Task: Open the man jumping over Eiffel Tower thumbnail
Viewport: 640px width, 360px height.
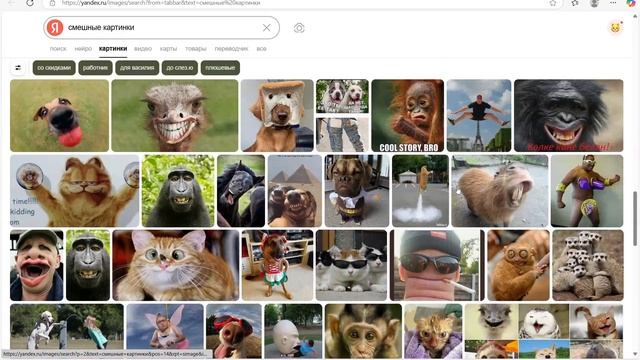Action: click(479, 116)
